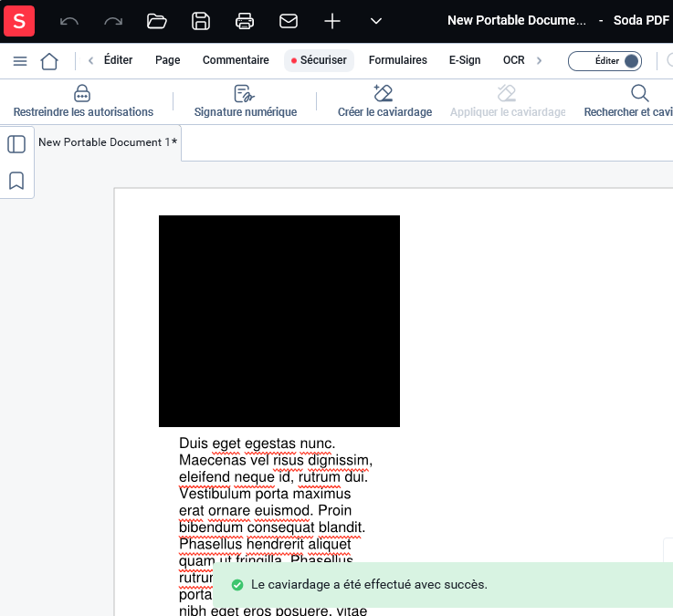Screen dimensions: 673x616
Task: Click the Soda PDF logo icon
Action: pos(19,21)
